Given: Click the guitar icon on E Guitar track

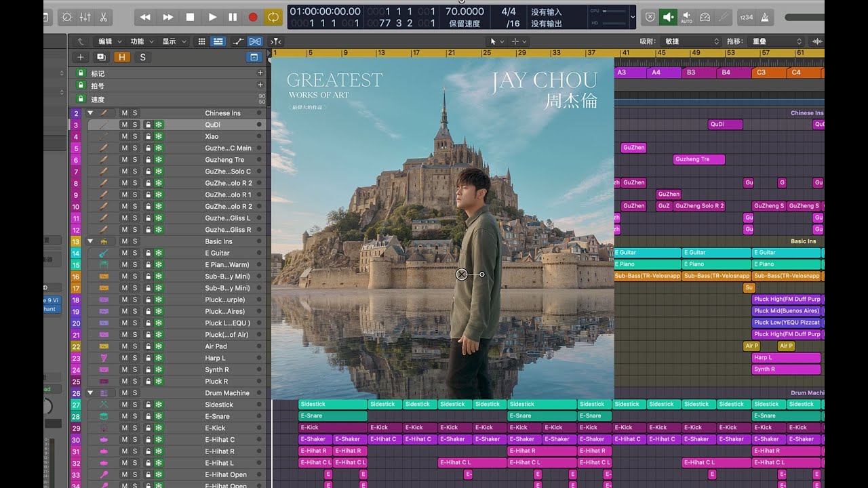Looking at the screenshot, I should coord(104,253).
